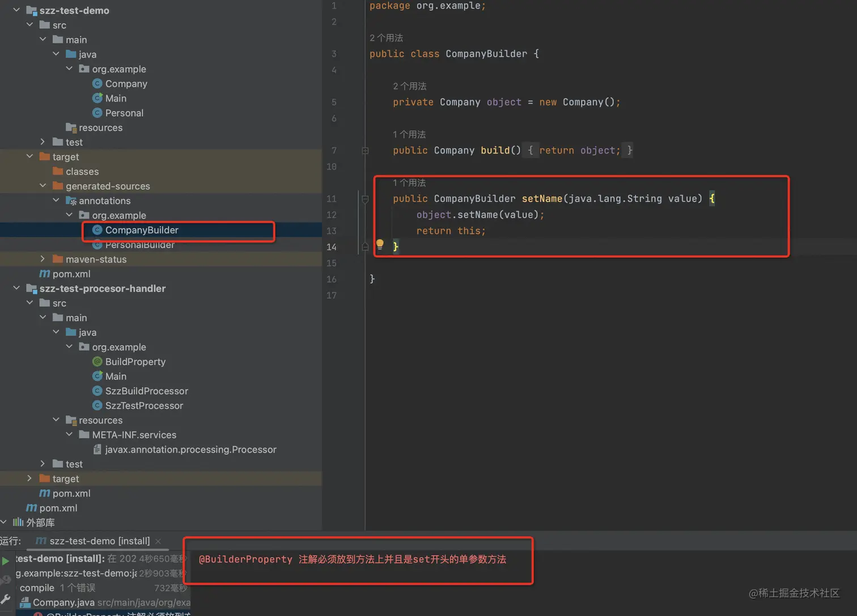The image size is (857, 616).
Task: Fold the setName method end at line 14
Action: 365,247
